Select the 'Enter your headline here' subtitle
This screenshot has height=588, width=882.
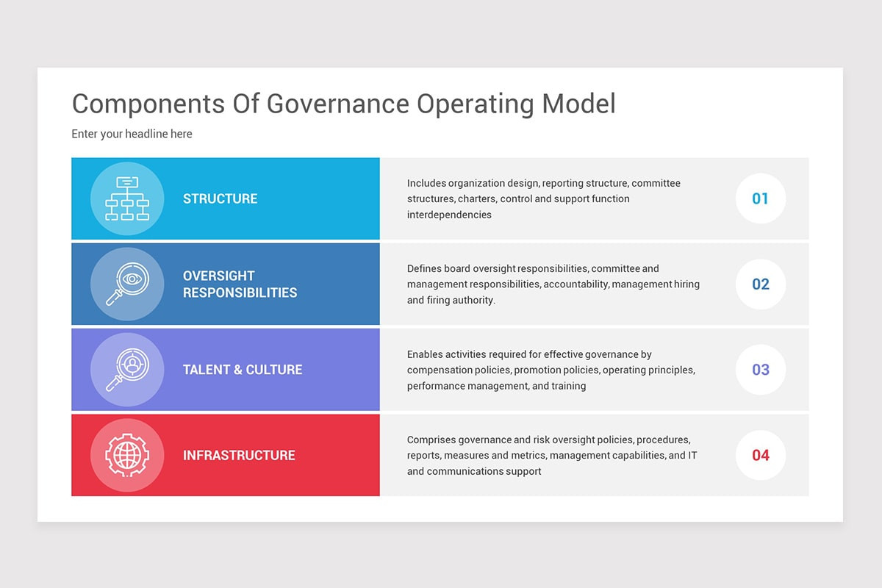click(132, 134)
